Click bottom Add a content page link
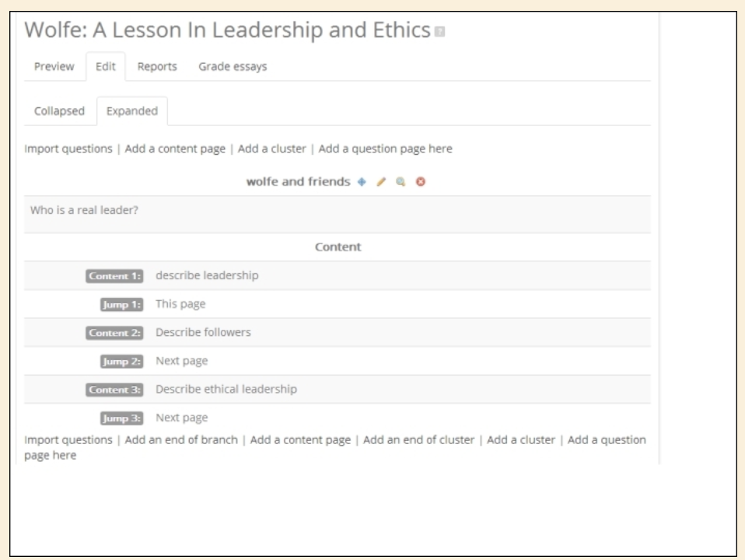The width and height of the screenshot is (745, 560). point(300,439)
